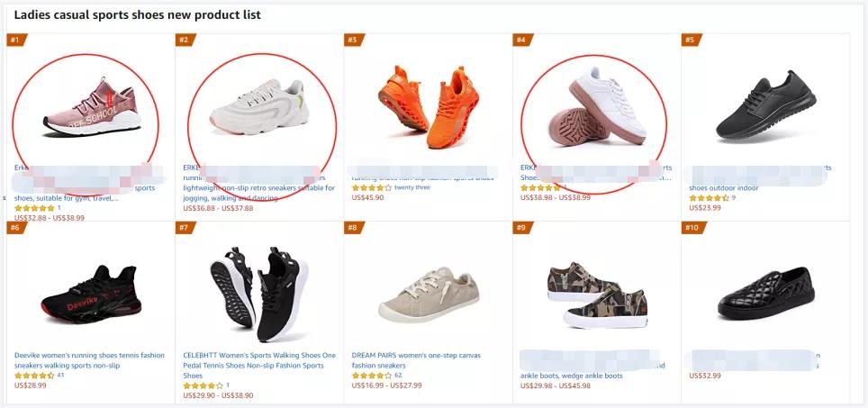Click the #5 rank badge

[x=691, y=40]
